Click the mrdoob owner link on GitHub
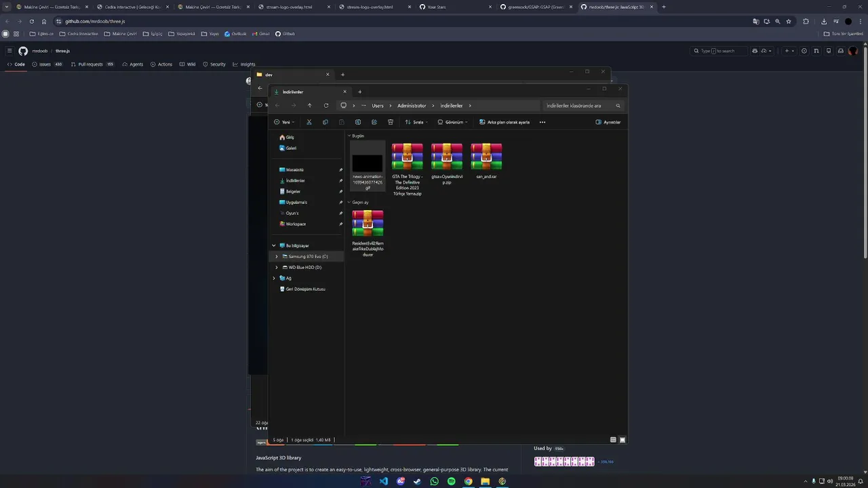Image resolution: width=868 pixels, height=488 pixels. 40,51
